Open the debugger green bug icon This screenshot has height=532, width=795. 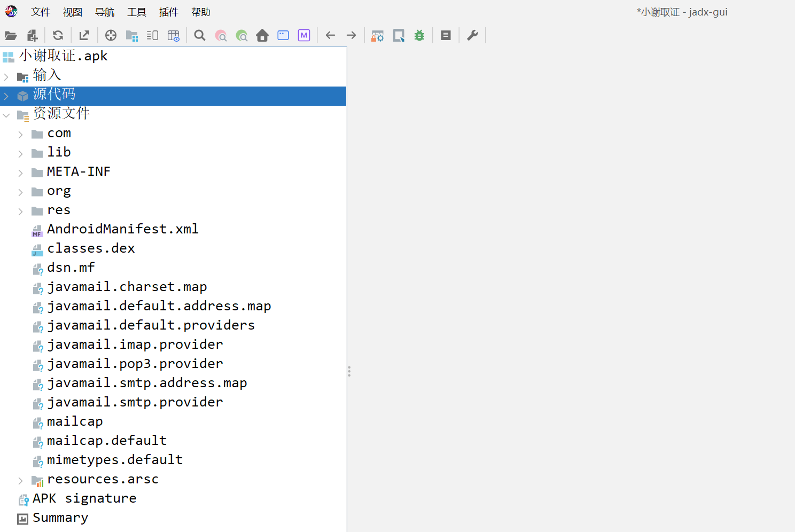419,36
